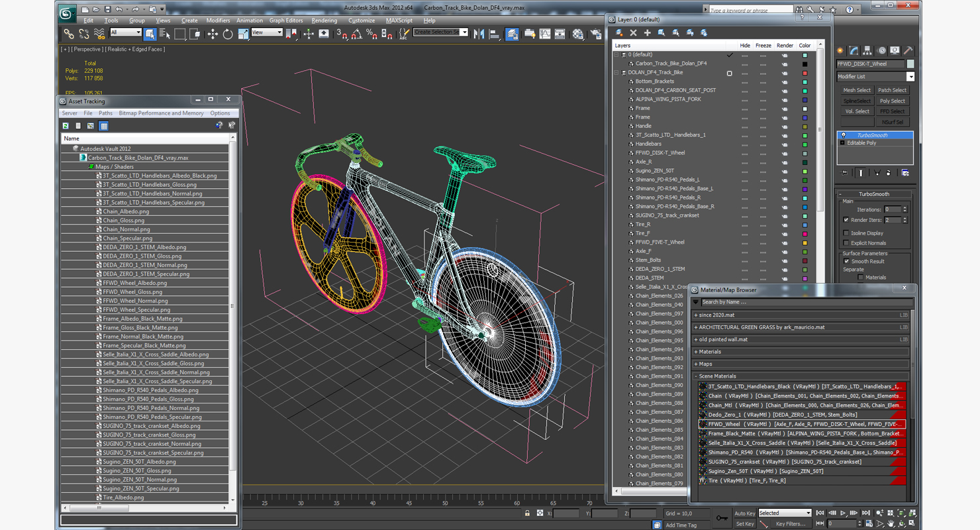Toggle current layer box for DOLAN_DF4_Track_Bike

click(x=730, y=73)
